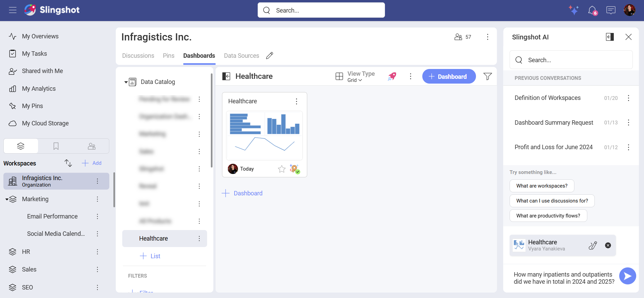Open Email Performance sub-workspace
Screen dimensions: 644x298
click(x=52, y=216)
